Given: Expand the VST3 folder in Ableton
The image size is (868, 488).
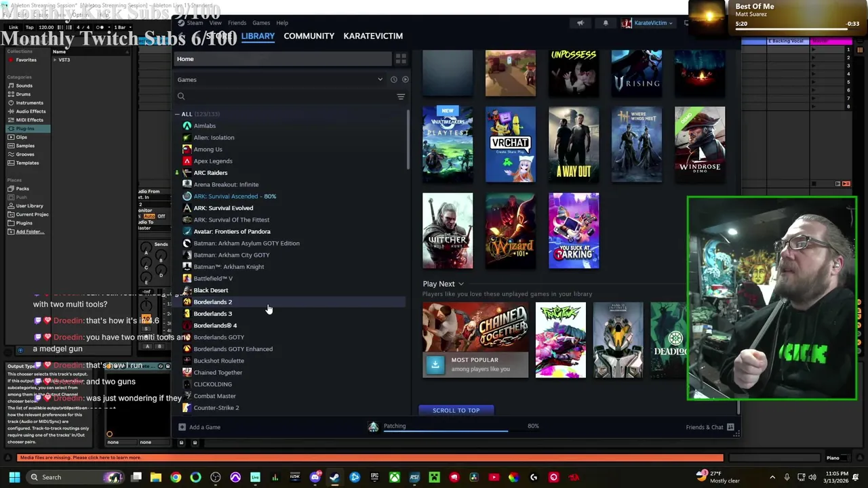Looking at the screenshot, I should (55, 60).
